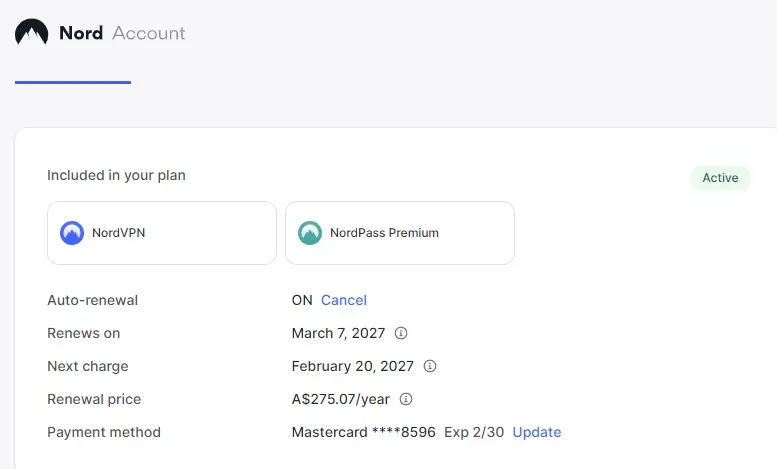Select the NordVPN product card
This screenshot has width=777, height=469.
[162, 233]
